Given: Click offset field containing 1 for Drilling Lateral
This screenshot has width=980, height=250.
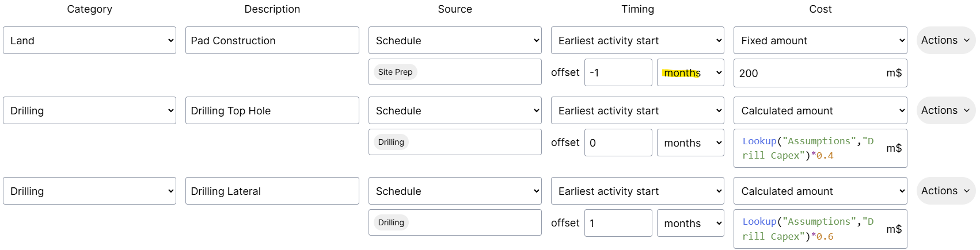Looking at the screenshot, I should tap(618, 223).
